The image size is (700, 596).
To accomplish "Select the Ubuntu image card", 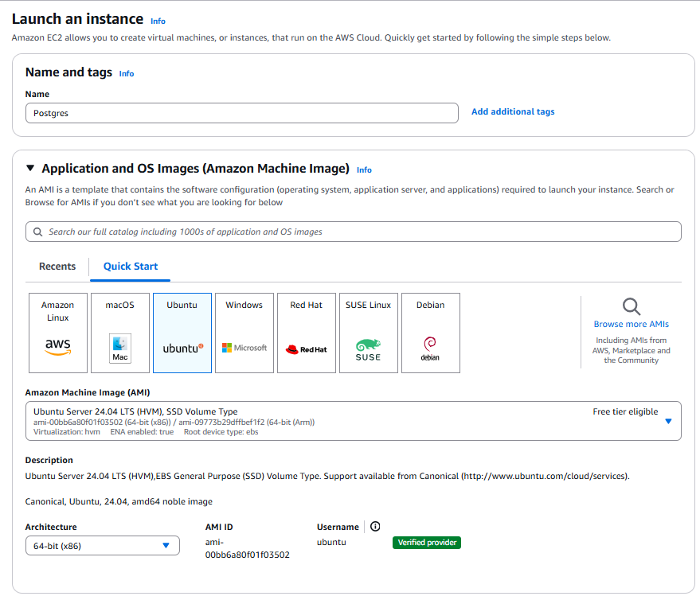I will pyautogui.click(x=182, y=333).
